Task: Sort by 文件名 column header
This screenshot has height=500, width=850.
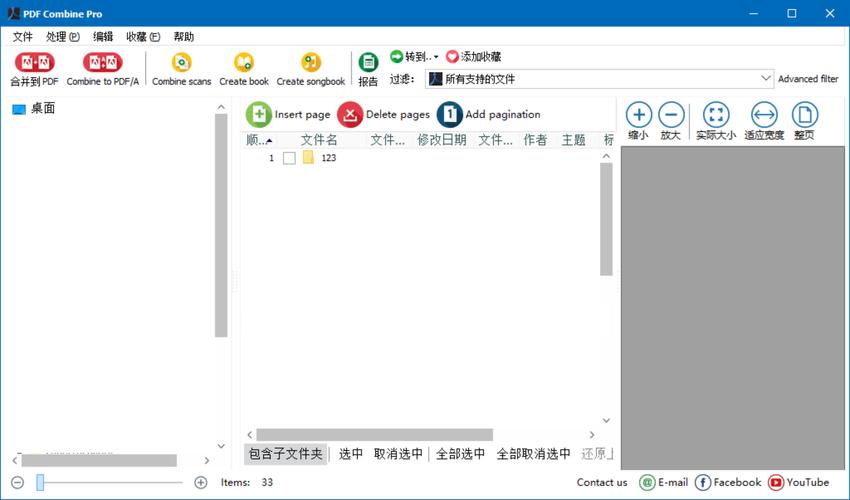Action: (x=319, y=140)
